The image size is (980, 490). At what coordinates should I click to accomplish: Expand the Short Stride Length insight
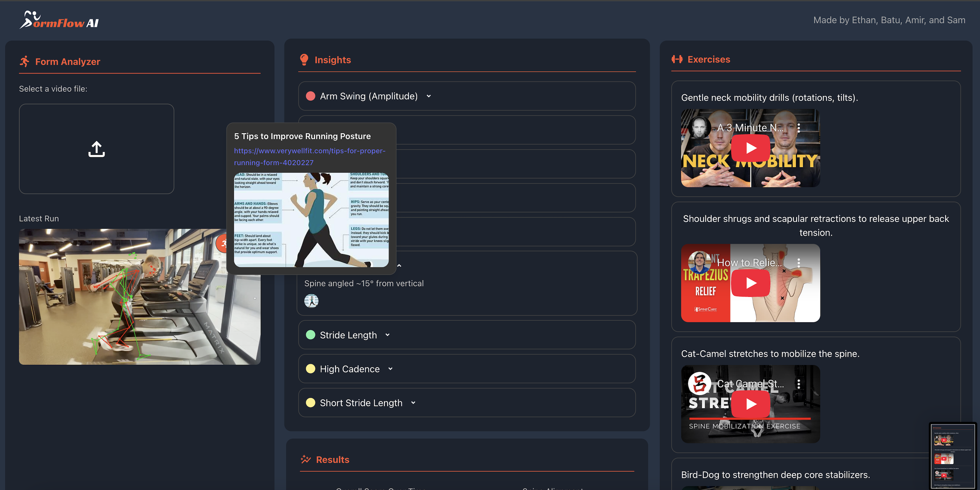[413, 402]
